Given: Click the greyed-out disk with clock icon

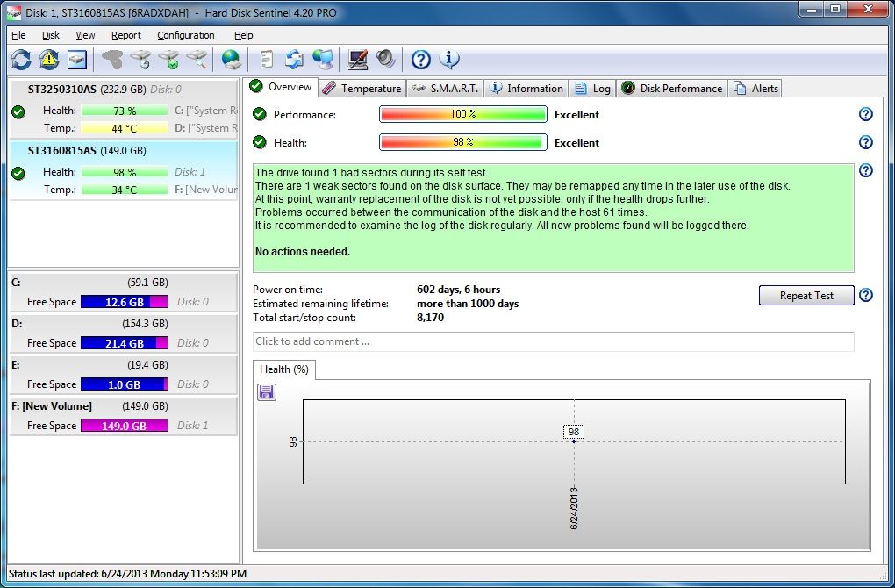Looking at the screenshot, I should 140,60.
